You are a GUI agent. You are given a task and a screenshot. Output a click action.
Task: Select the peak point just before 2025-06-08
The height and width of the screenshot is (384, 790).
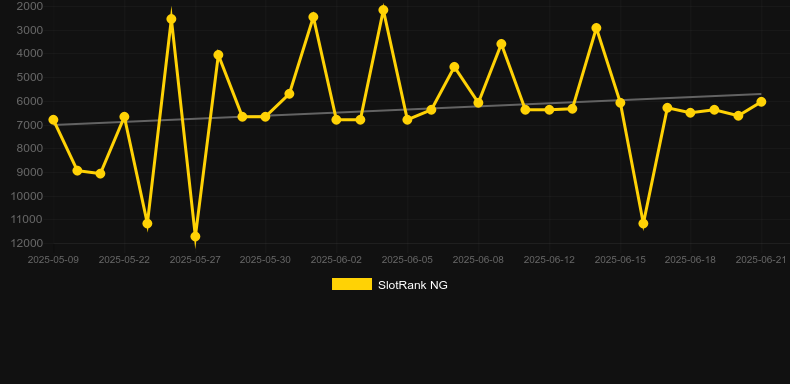pyautogui.click(x=454, y=67)
